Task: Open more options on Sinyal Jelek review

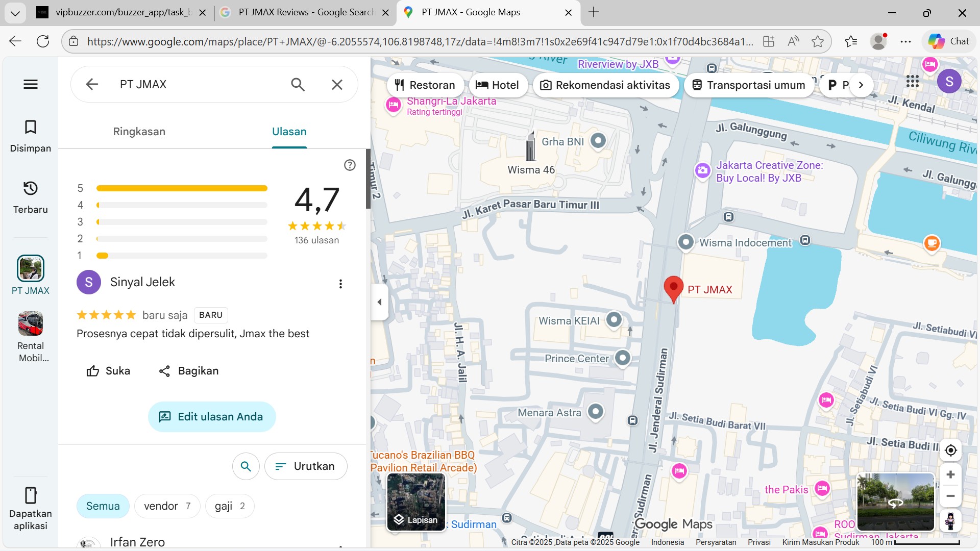Action: point(340,284)
